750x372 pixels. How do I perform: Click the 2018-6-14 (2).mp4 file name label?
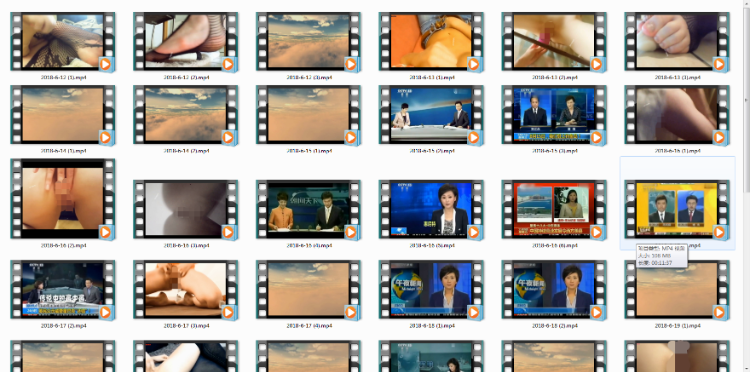coord(187,151)
